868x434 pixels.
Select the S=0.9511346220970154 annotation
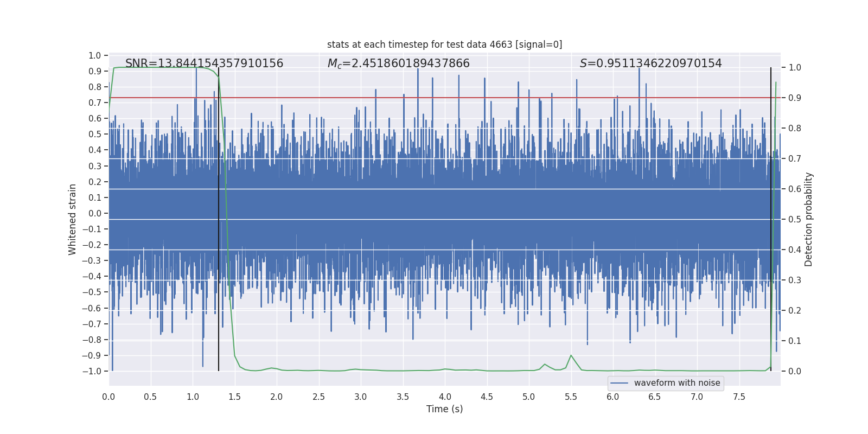pos(650,63)
